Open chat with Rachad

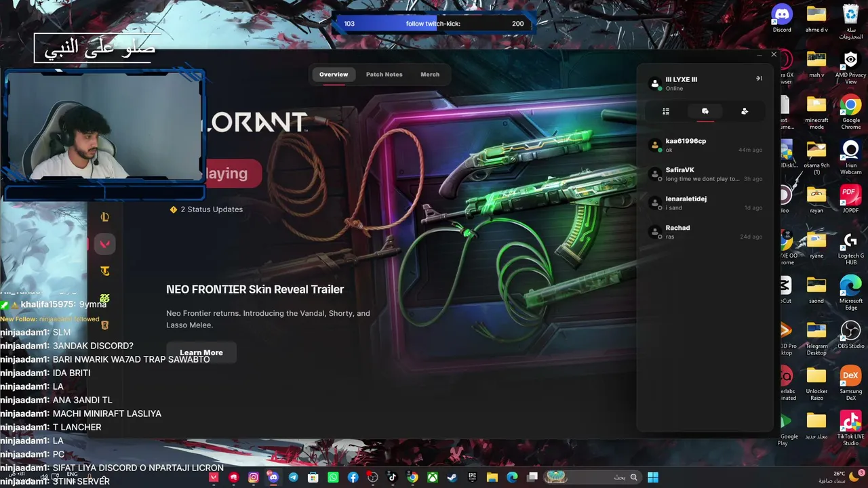click(x=705, y=232)
